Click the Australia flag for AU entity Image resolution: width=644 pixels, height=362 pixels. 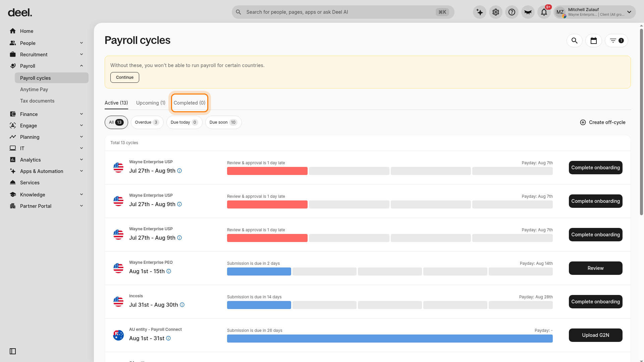(118, 335)
